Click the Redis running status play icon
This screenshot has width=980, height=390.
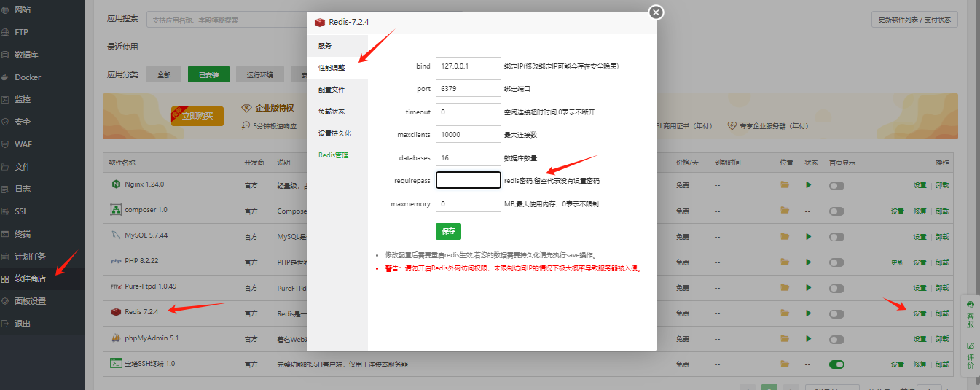click(x=808, y=313)
